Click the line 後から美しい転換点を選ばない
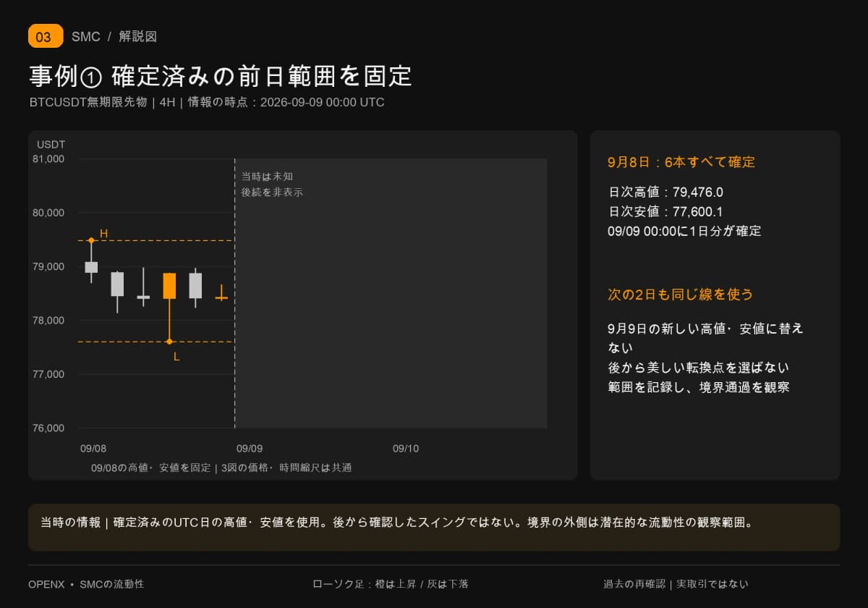This screenshot has height=608, width=868. click(698, 367)
